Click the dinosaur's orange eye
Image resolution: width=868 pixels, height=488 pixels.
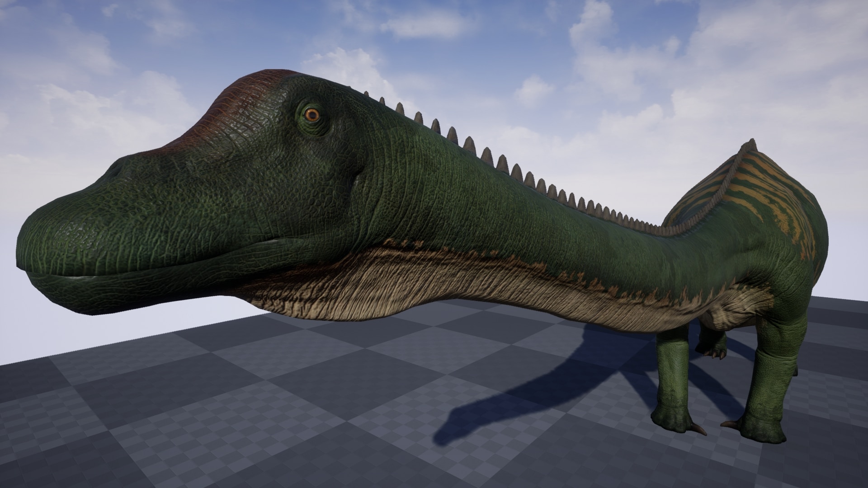pos(311,114)
